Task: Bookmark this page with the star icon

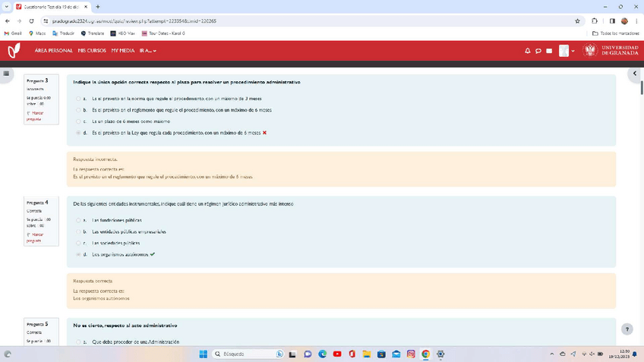Action: 578,21
